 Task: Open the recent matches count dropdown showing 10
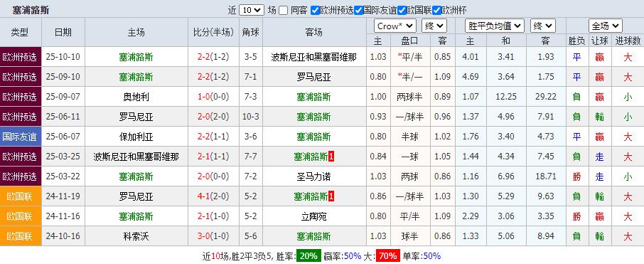tap(252, 10)
